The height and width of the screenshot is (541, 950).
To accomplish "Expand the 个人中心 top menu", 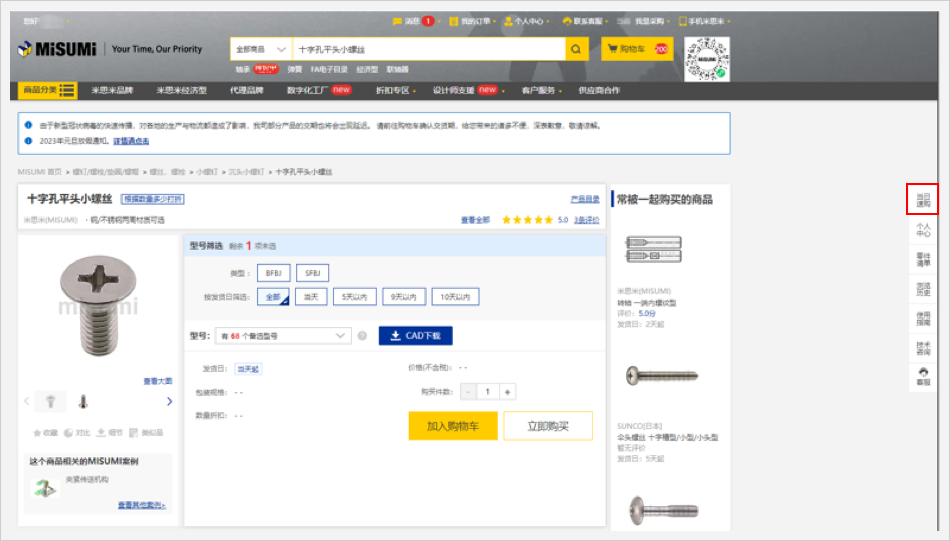I will tap(524, 21).
